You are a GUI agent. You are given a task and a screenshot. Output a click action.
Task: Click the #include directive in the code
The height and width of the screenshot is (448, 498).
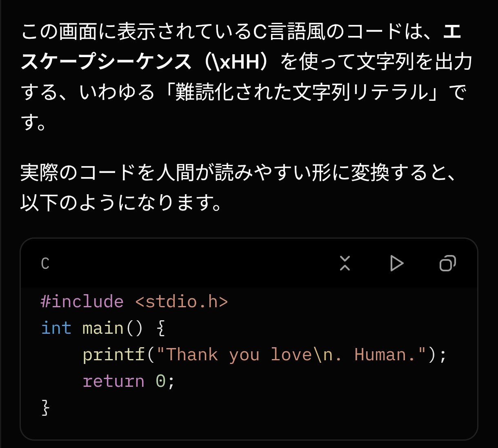(82, 302)
